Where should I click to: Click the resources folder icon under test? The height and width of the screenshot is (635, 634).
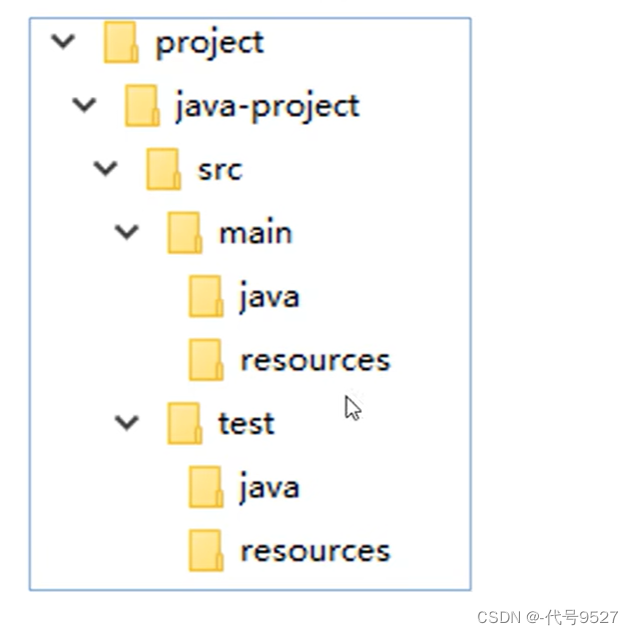point(205,550)
